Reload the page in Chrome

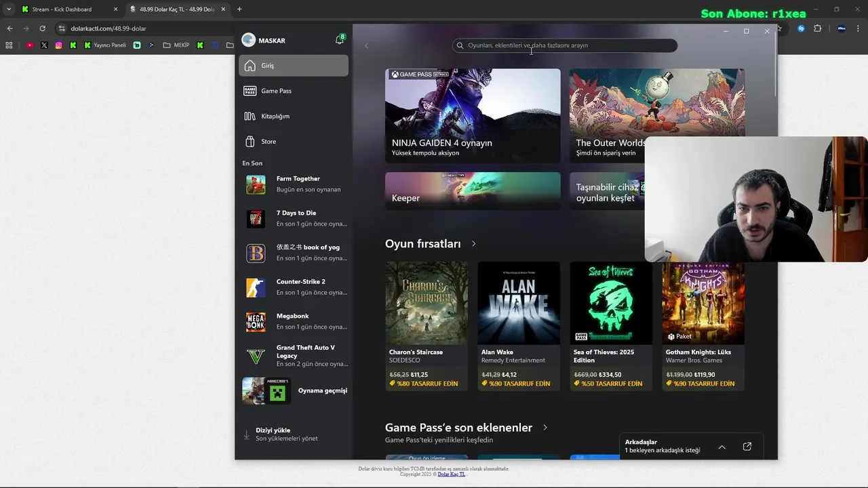coord(42,28)
